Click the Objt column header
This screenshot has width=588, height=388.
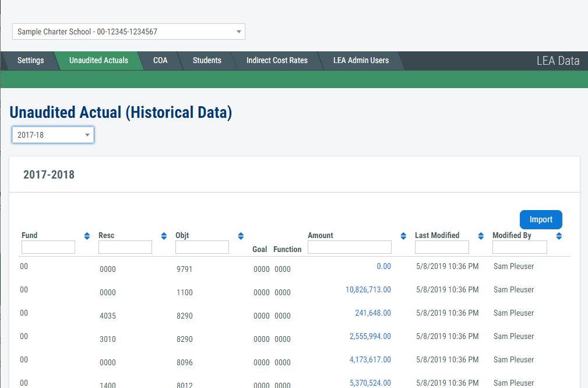pos(182,235)
